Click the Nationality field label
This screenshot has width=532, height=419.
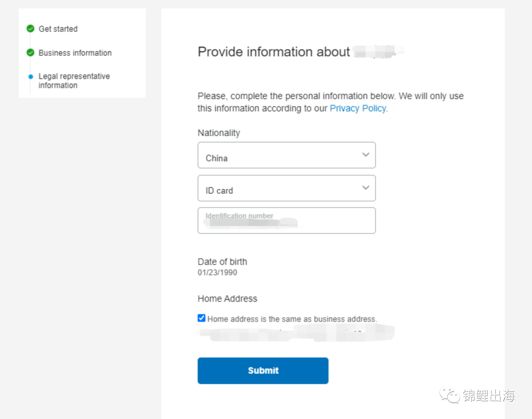pyautogui.click(x=219, y=133)
